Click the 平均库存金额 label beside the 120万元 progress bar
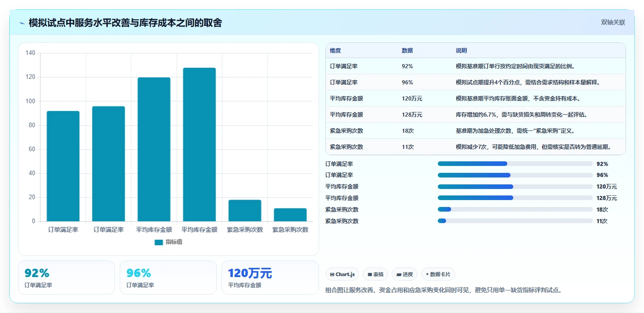The width and height of the screenshot is (644, 313). click(x=342, y=187)
